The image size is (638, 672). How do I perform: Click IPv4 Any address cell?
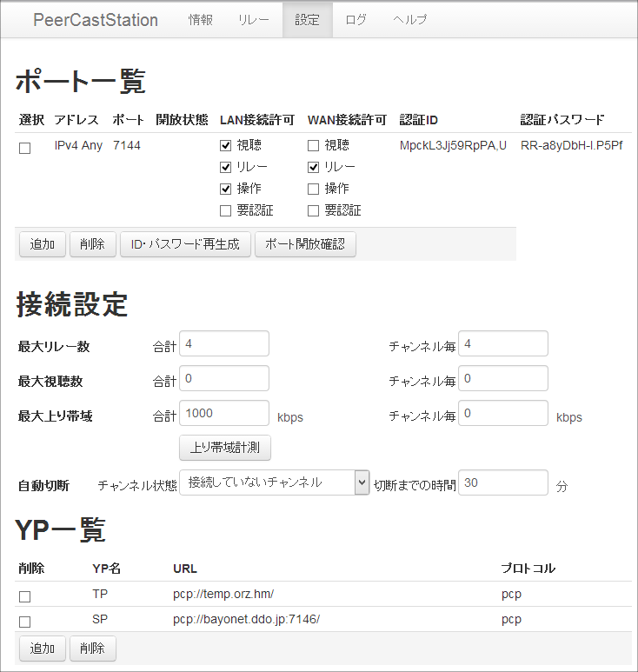pos(78,146)
